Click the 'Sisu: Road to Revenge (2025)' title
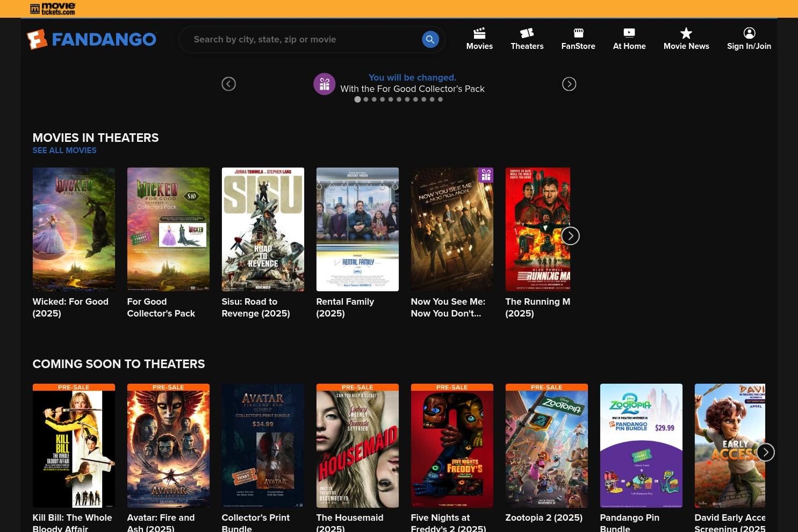This screenshot has height=532, width=798. [x=256, y=307]
